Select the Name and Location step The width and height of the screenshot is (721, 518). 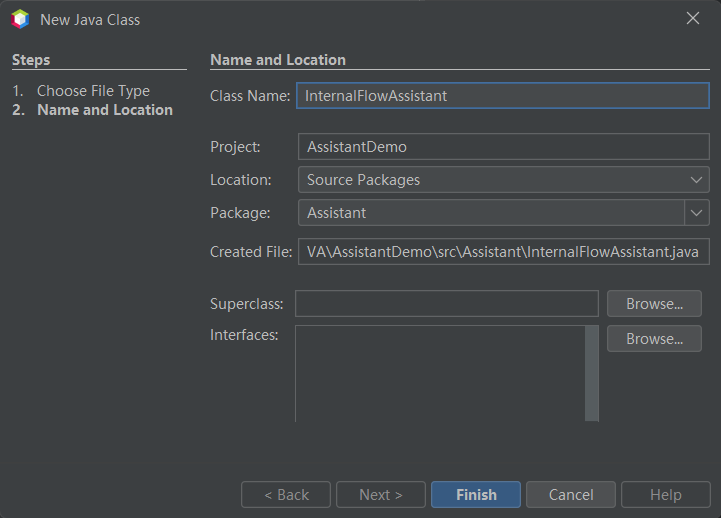coord(104,110)
